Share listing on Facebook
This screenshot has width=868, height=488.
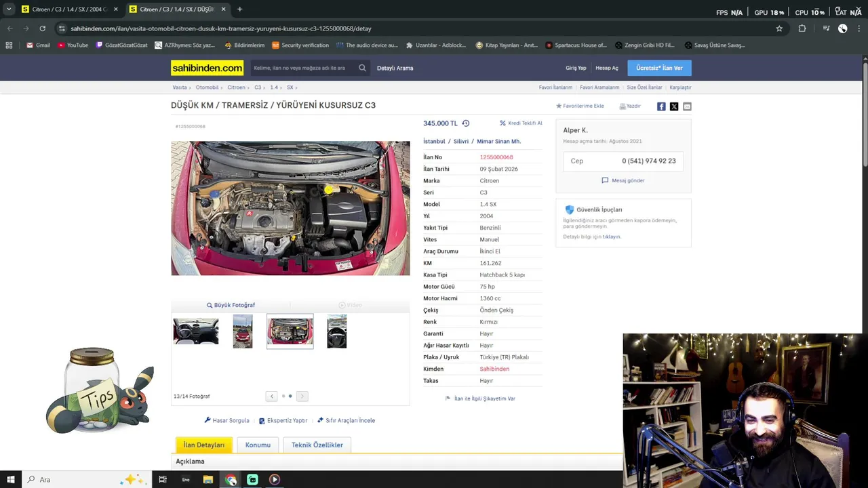(x=661, y=106)
